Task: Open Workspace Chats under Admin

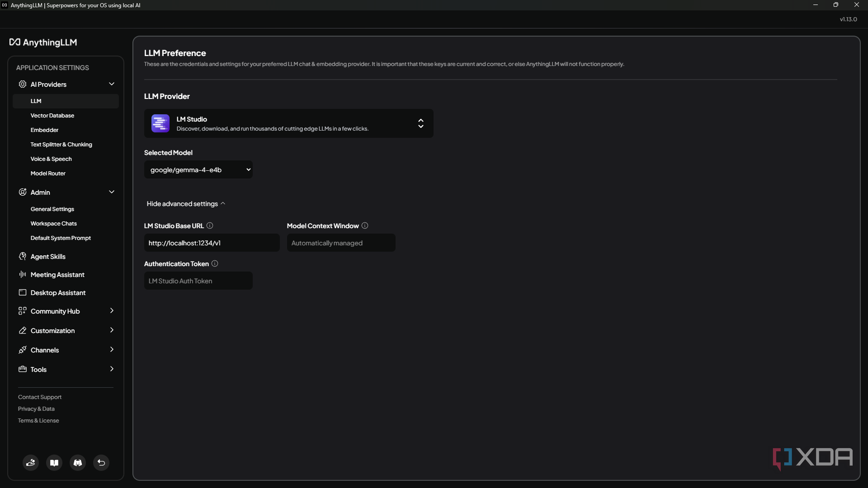Action: 54,224
